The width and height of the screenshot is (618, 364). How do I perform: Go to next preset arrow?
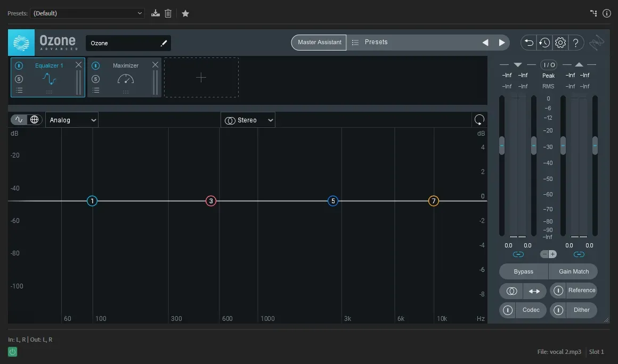[502, 43]
